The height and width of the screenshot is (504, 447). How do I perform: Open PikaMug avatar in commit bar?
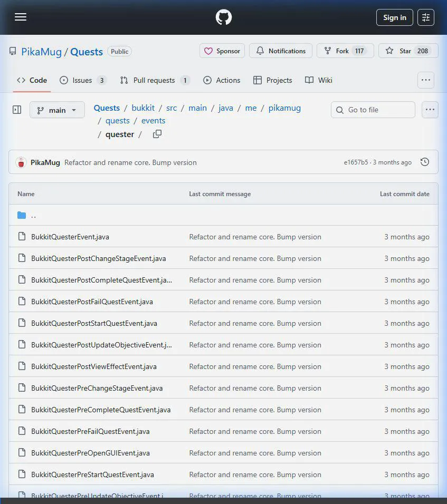21,162
